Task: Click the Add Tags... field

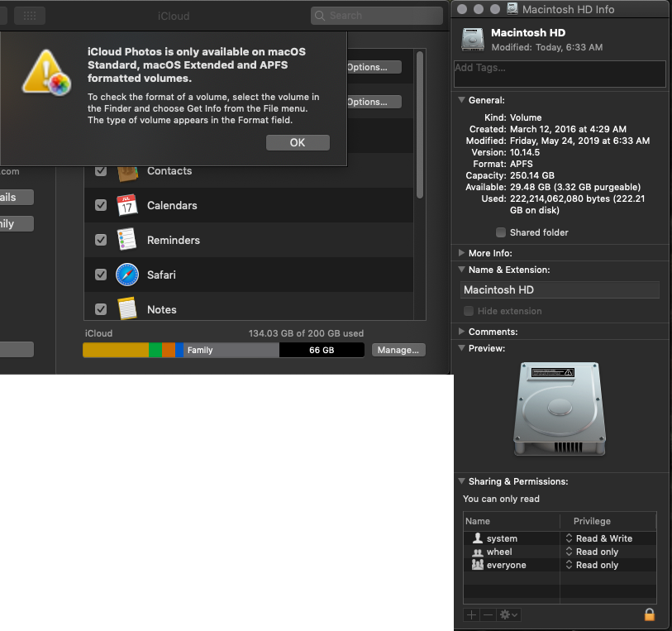Action: (560, 74)
